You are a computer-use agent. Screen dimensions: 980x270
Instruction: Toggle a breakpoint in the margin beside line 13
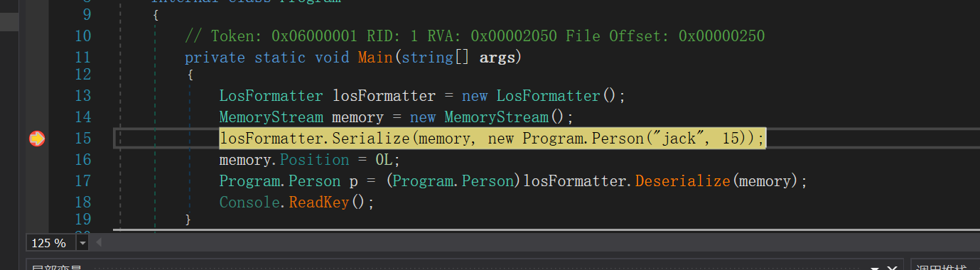[x=37, y=96]
